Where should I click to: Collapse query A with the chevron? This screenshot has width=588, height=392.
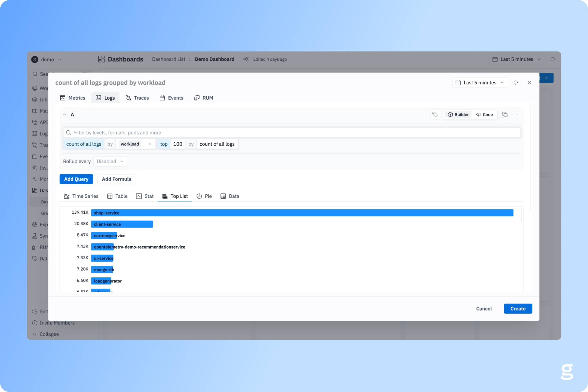tap(65, 115)
